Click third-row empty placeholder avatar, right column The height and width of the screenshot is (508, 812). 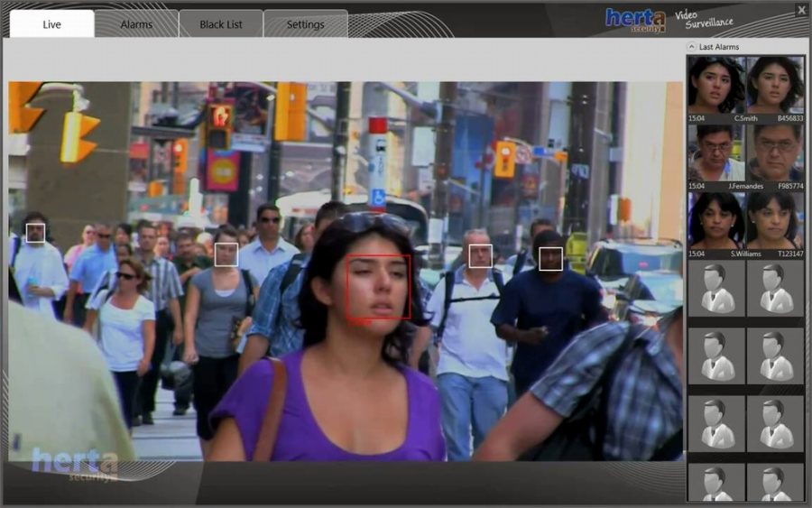point(775,423)
